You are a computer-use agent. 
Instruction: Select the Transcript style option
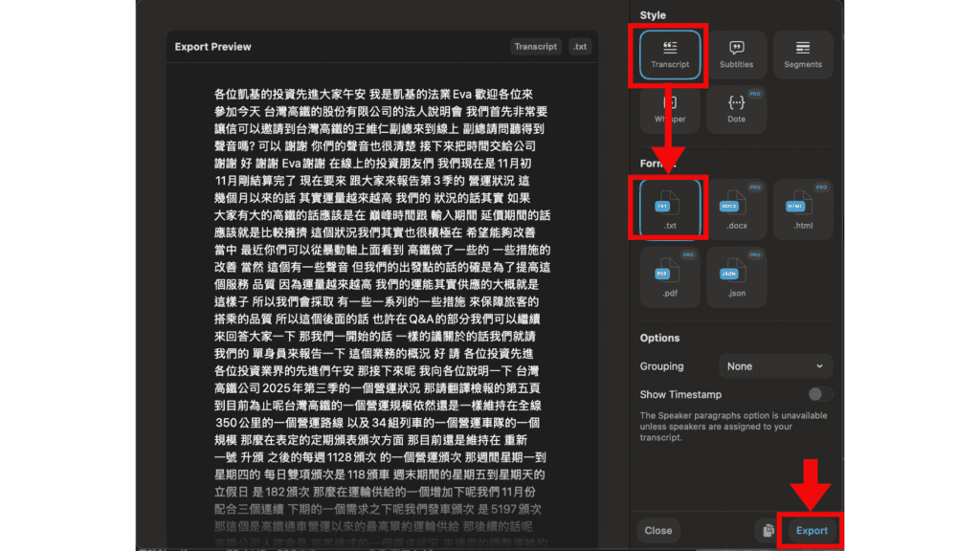670,55
